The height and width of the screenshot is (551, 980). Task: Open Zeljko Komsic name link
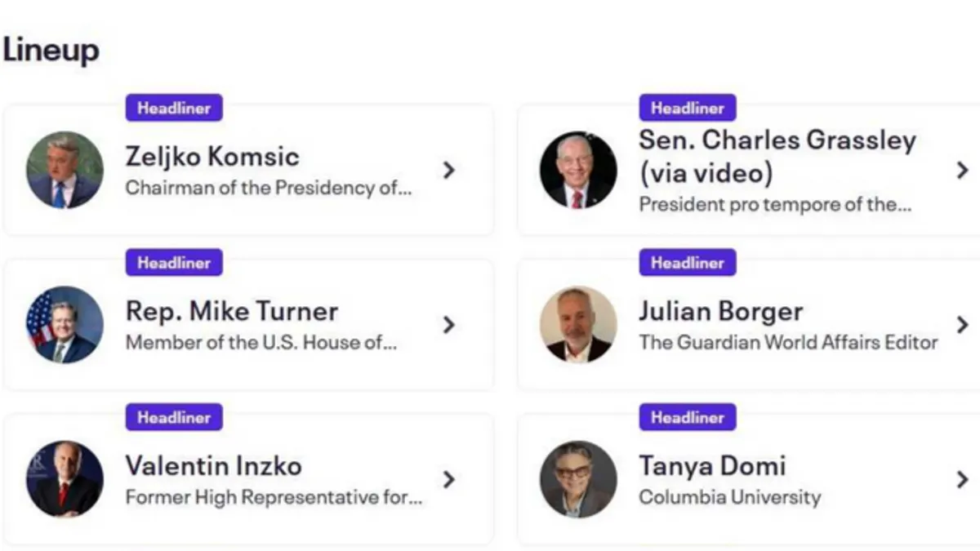point(212,156)
